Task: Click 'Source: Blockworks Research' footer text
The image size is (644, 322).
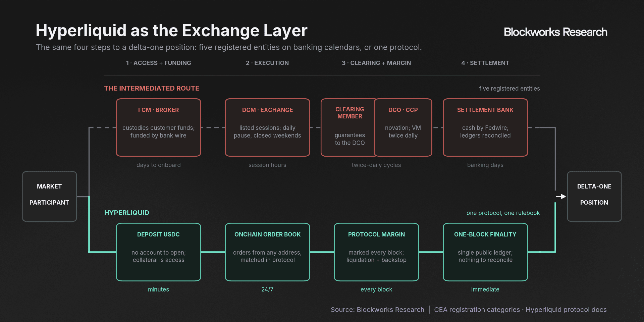Action: [x=377, y=310]
